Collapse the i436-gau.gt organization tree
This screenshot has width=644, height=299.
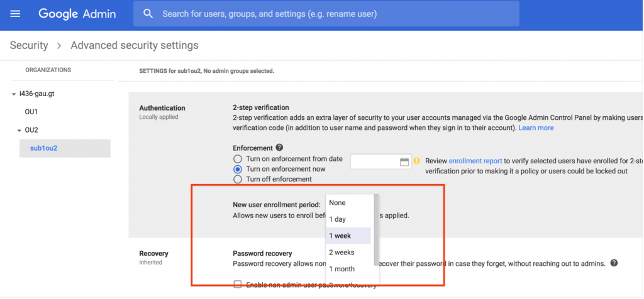(14, 94)
